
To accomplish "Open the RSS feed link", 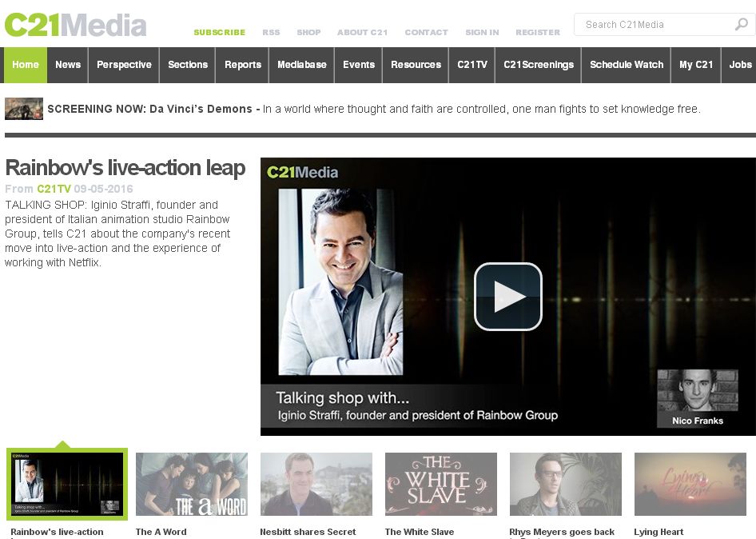I will point(271,32).
